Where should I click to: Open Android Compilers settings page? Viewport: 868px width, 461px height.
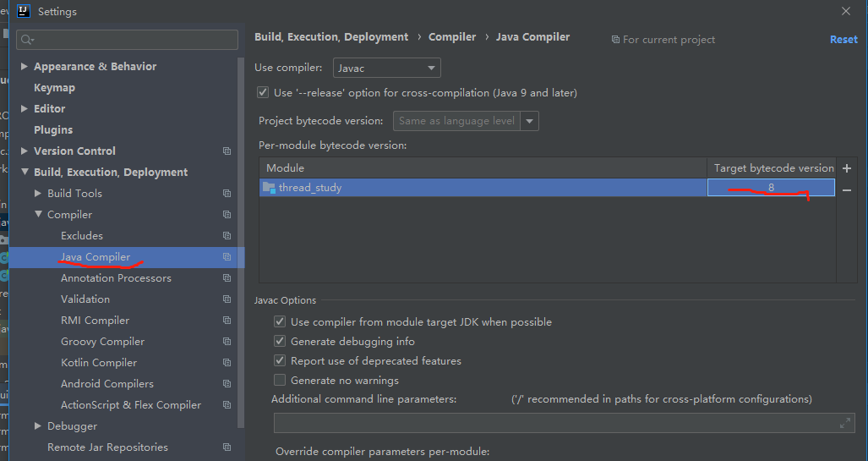coord(107,383)
